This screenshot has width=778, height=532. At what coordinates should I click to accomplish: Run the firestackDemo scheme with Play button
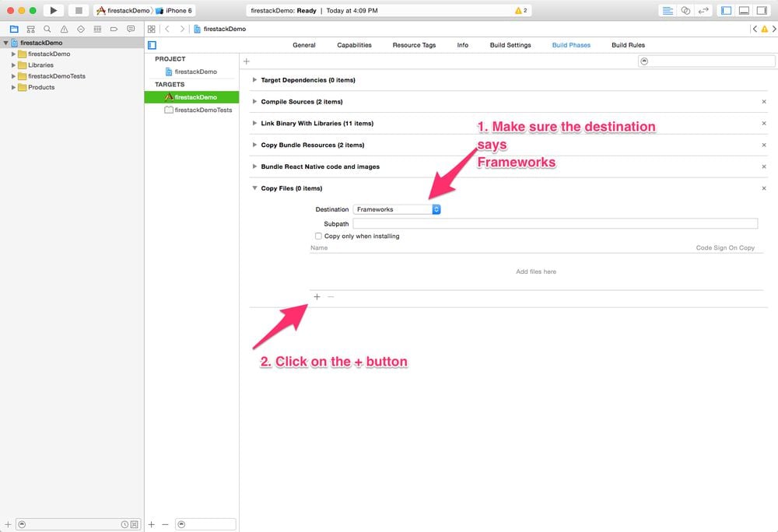click(x=54, y=10)
